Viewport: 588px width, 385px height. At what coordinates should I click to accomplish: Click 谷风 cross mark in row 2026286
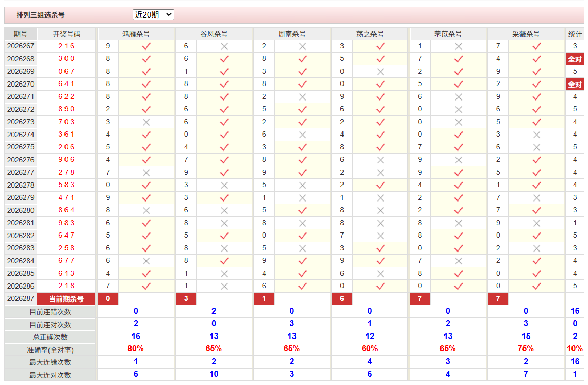224,287
